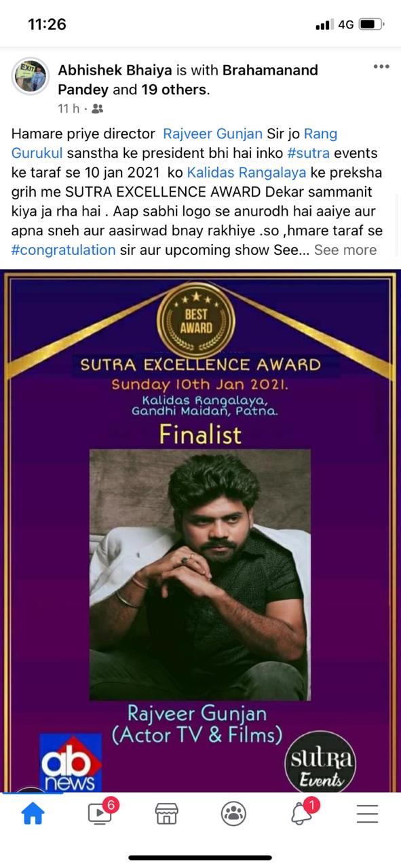This screenshot has width=401, height=868.
Task: Tap Abhishek Bhaiya's profile picture
Action: [30, 77]
